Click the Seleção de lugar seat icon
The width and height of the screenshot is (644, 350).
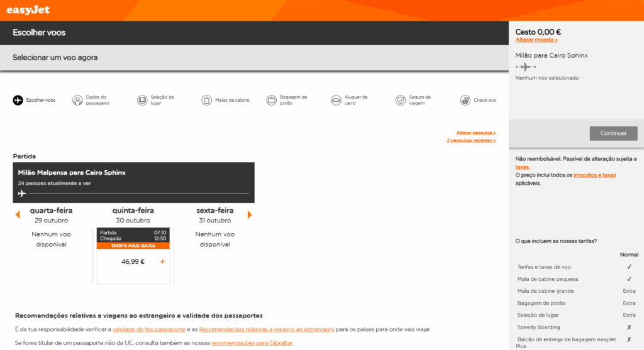coord(142,100)
